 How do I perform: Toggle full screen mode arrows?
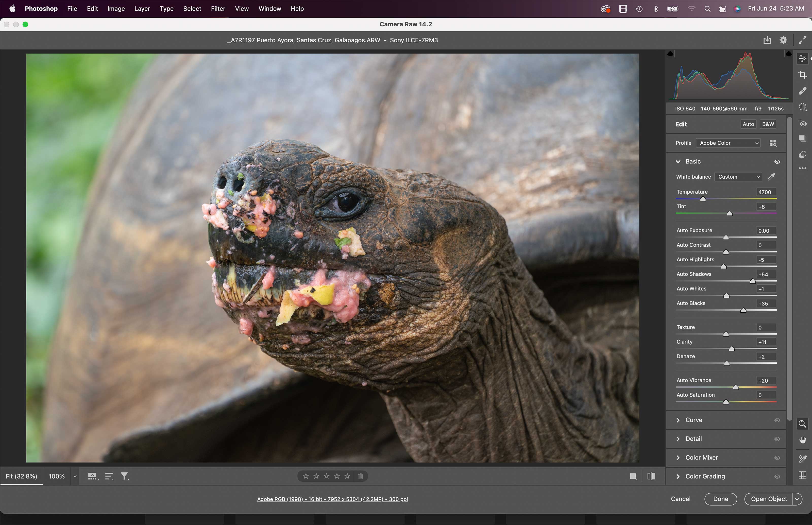[x=802, y=40]
